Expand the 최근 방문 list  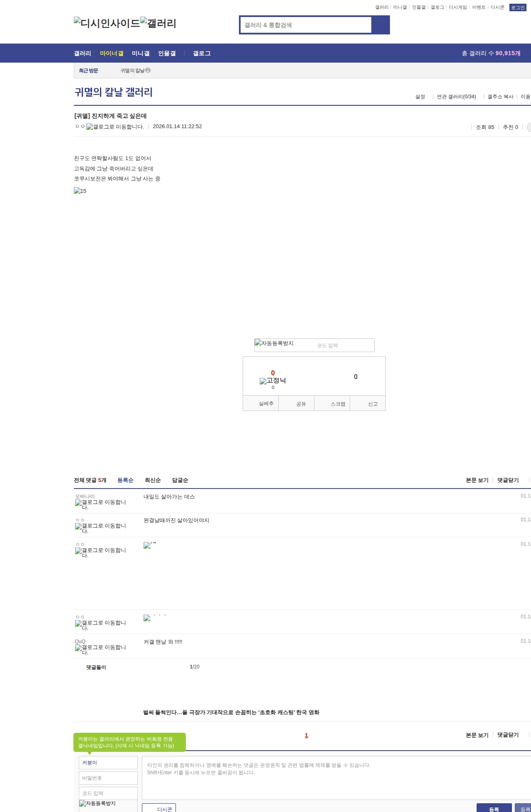click(88, 71)
